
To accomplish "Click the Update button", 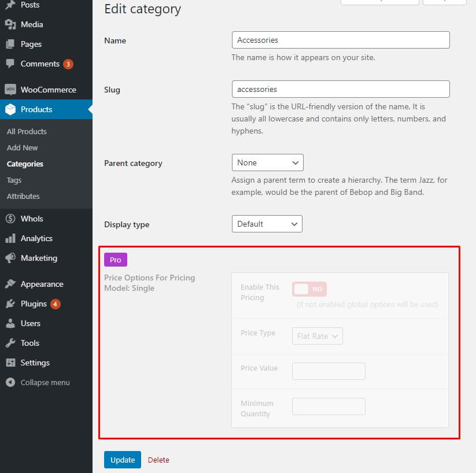I will tap(123, 460).
